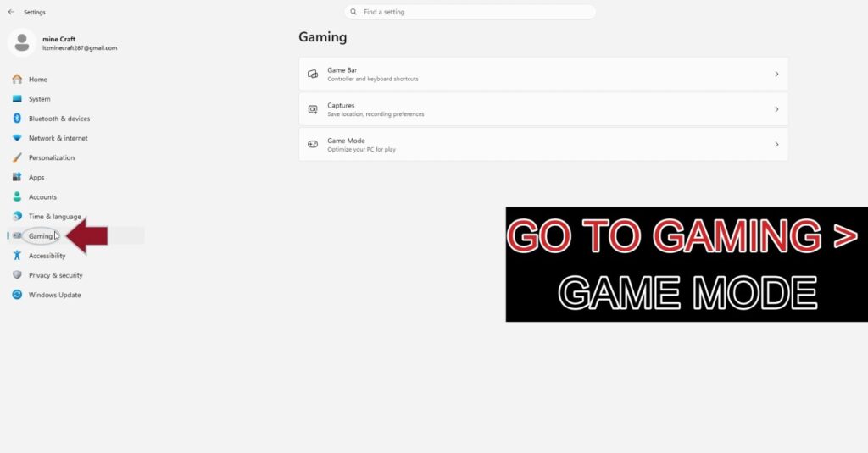The image size is (868, 453).
Task: Click the Settings window title text
Action: pyautogui.click(x=34, y=12)
